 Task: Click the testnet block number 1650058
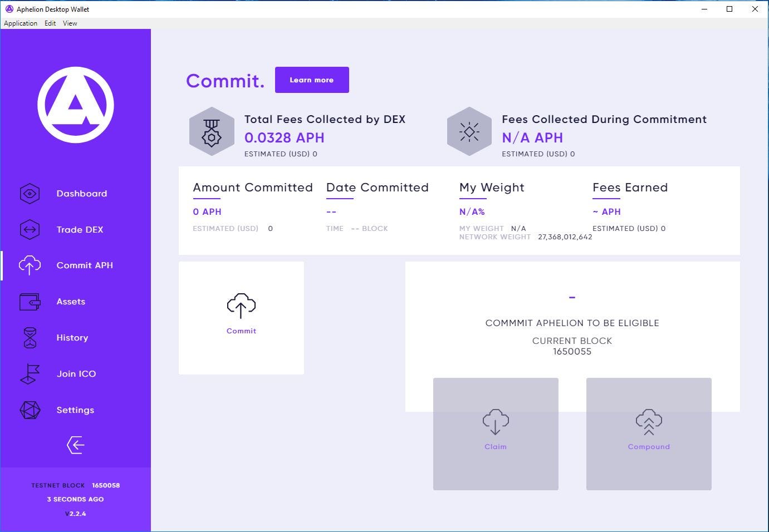click(x=106, y=485)
